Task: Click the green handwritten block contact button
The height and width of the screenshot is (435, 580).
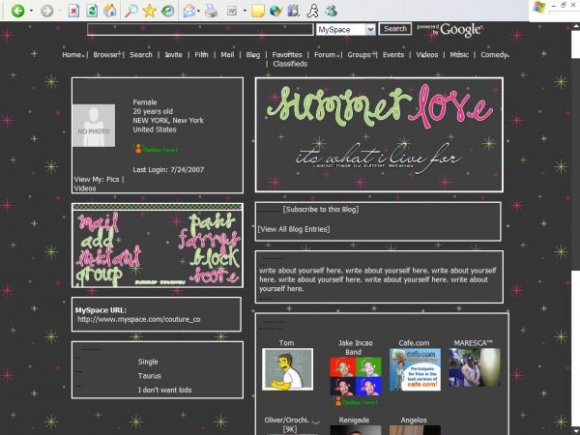Action: (215, 258)
